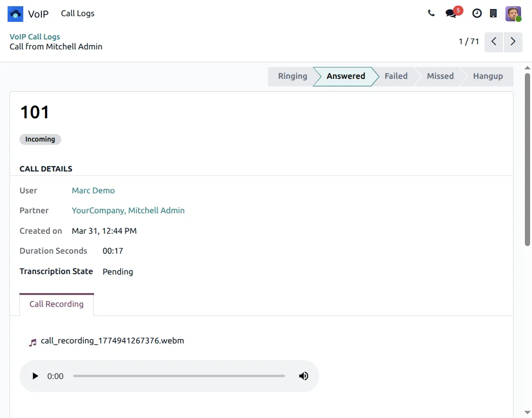Click the music note icon beside the recording
The height and width of the screenshot is (418, 532).
(x=32, y=341)
